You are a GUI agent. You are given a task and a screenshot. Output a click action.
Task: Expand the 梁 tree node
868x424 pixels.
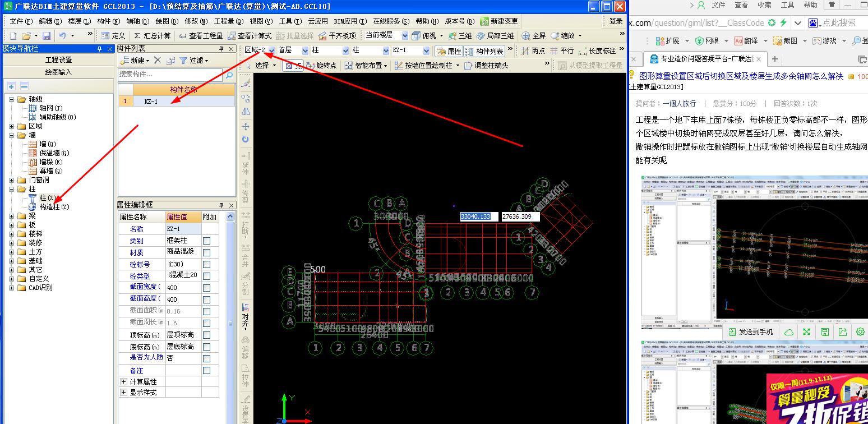coord(12,216)
